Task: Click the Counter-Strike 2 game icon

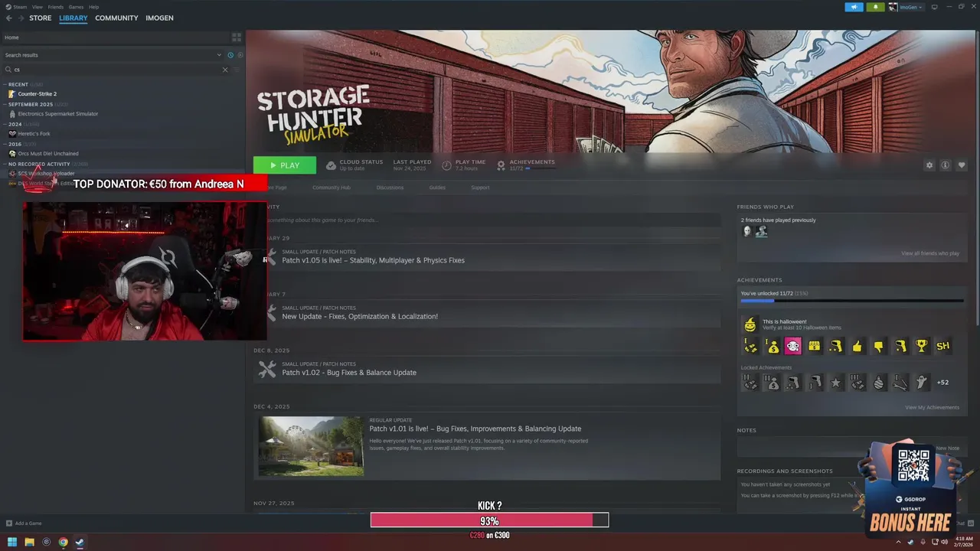Action: (12, 94)
